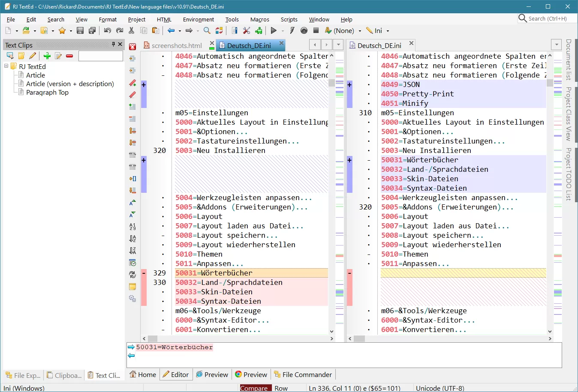The height and width of the screenshot is (392, 578).
Task: Click the green plus add text clip icon
Action: [x=47, y=56]
